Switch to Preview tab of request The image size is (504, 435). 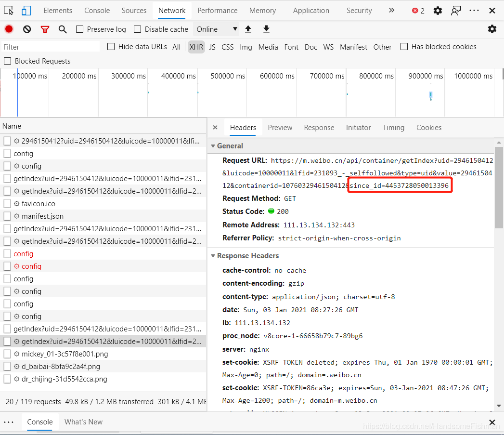coord(280,128)
